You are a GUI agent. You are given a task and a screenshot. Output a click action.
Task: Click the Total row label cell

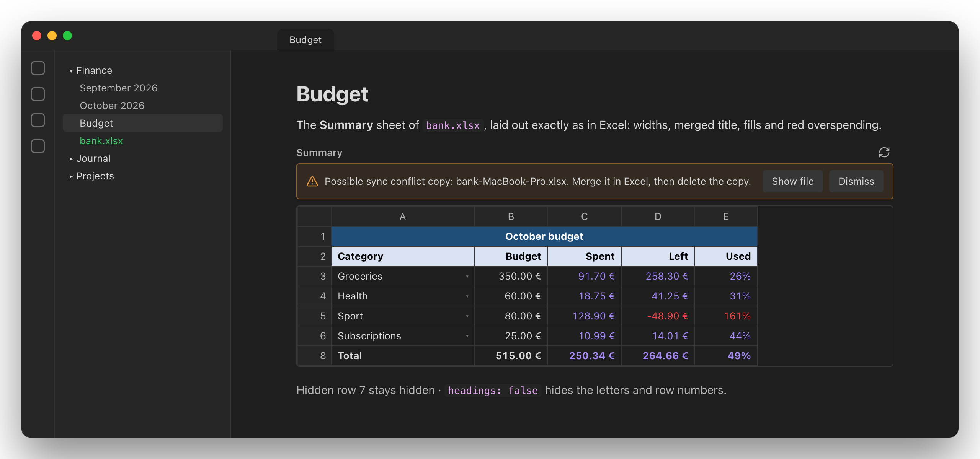[402, 356]
